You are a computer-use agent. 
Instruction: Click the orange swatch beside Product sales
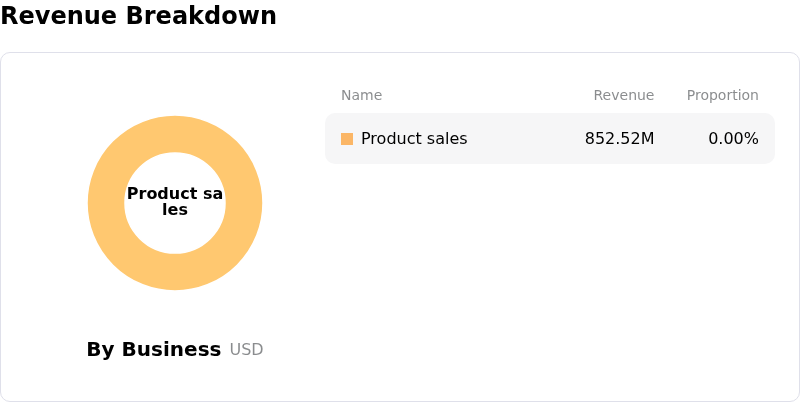pyautogui.click(x=347, y=139)
